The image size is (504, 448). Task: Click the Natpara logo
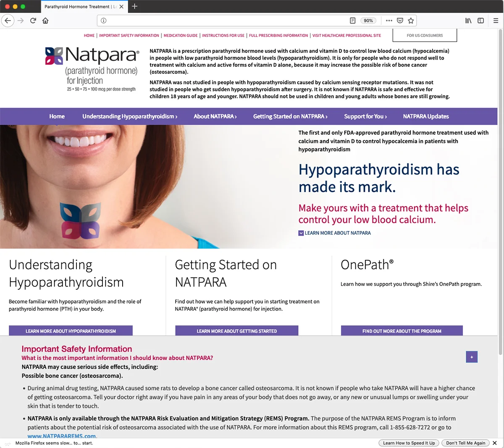click(x=92, y=69)
